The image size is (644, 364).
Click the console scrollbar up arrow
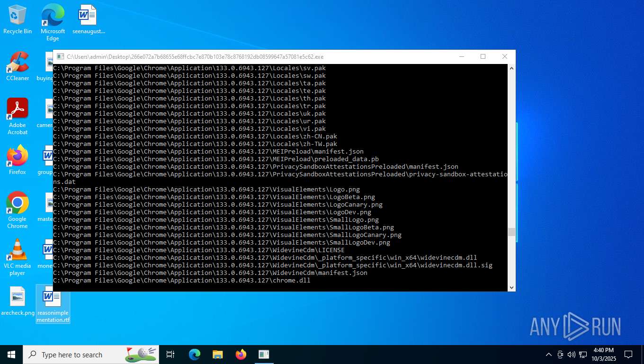tap(511, 68)
